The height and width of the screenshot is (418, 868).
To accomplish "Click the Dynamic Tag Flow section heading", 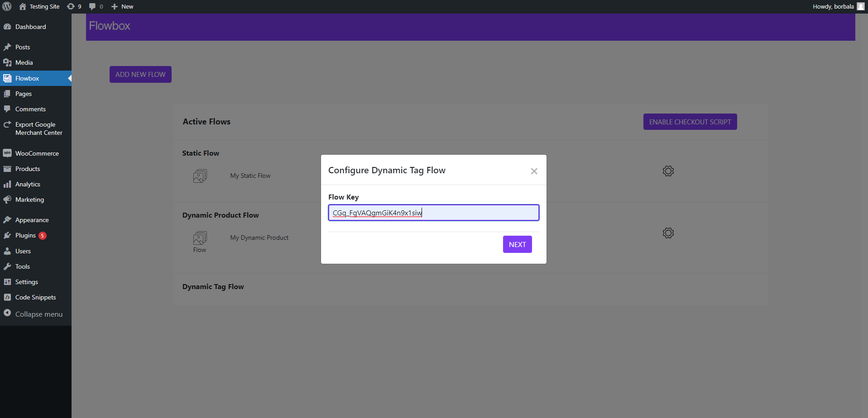I will click(213, 287).
